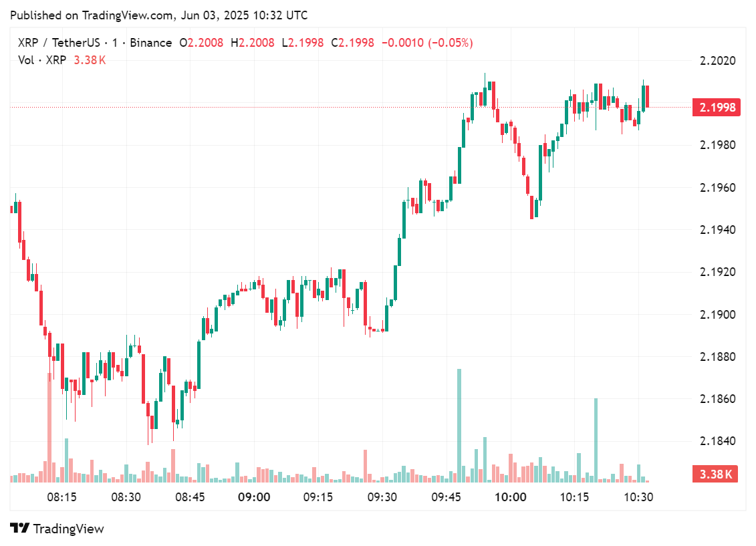Click the tall green volume bar after 09:45
Image resolution: width=756 pixels, height=546 pixels.
point(459,425)
